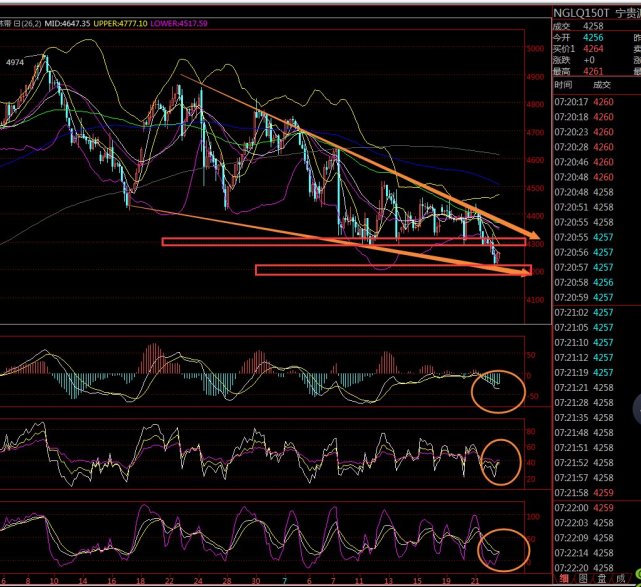Viewport: 641px width, 587px height.
Task: Click date 10 on the time axis
Action: [x=54, y=580]
